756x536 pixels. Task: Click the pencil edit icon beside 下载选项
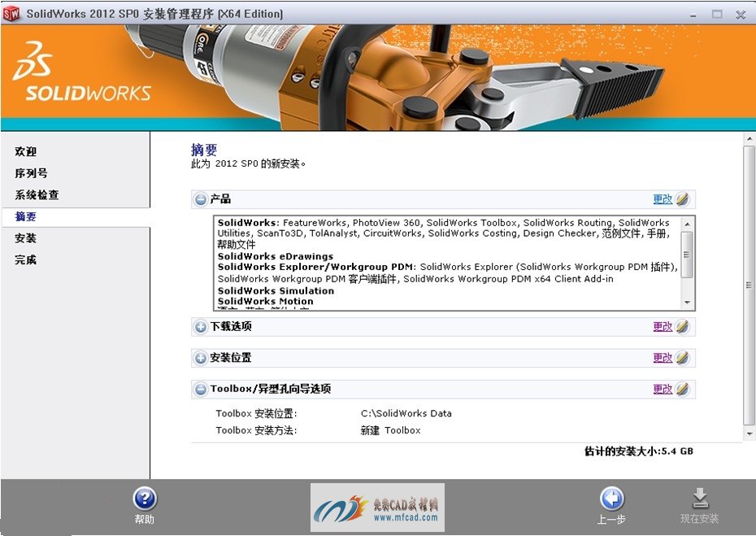(x=683, y=326)
